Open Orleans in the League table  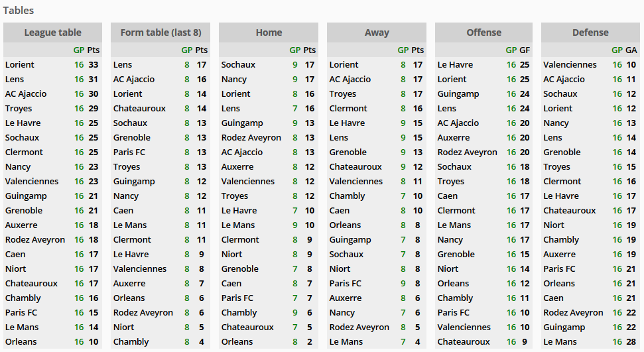coord(21,342)
